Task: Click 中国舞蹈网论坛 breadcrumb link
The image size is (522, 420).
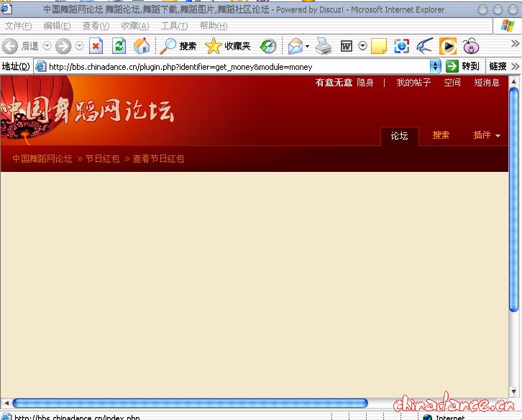Action: click(x=42, y=158)
